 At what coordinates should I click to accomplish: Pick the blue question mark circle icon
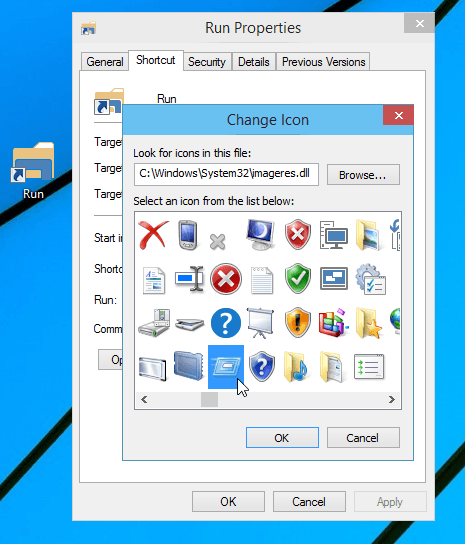[x=226, y=323]
